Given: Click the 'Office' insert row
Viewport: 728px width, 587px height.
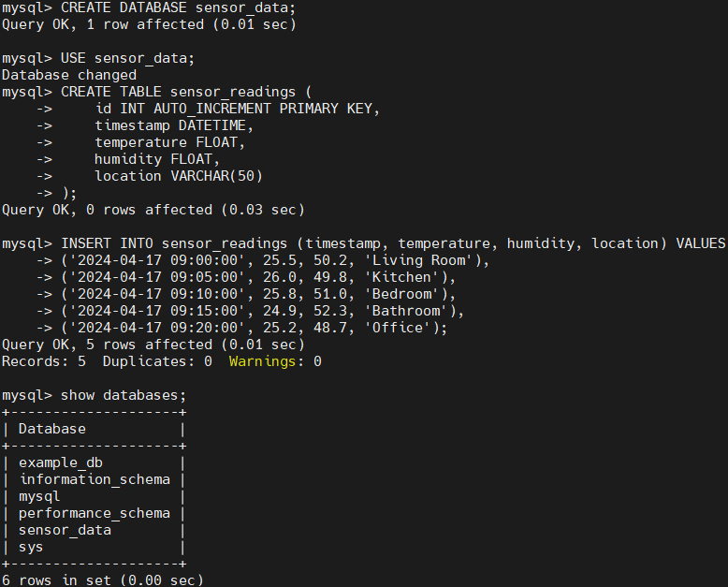Looking at the screenshot, I should [255, 328].
